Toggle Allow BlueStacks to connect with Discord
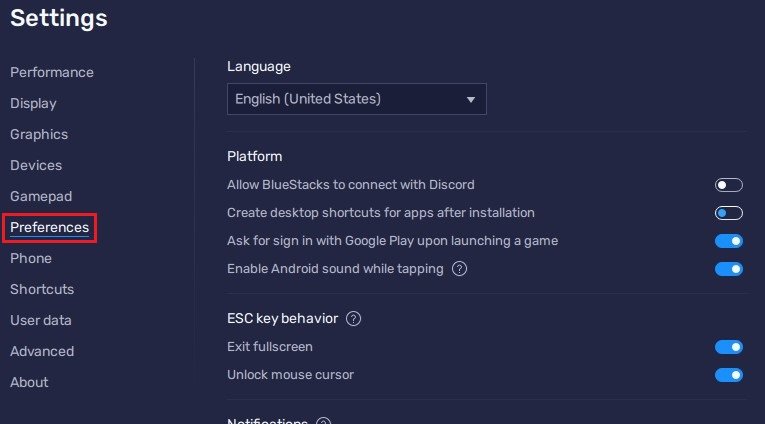This screenshot has width=765, height=424. pos(729,185)
